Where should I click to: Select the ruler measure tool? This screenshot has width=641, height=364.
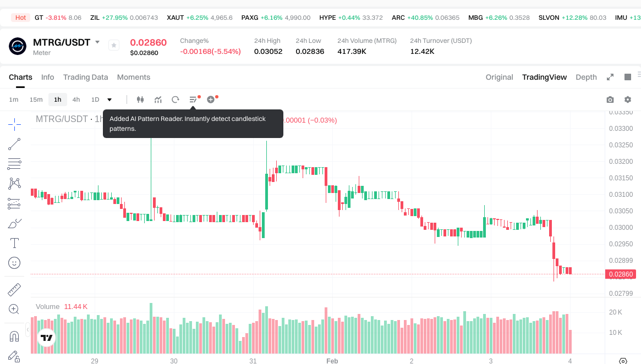click(14, 289)
